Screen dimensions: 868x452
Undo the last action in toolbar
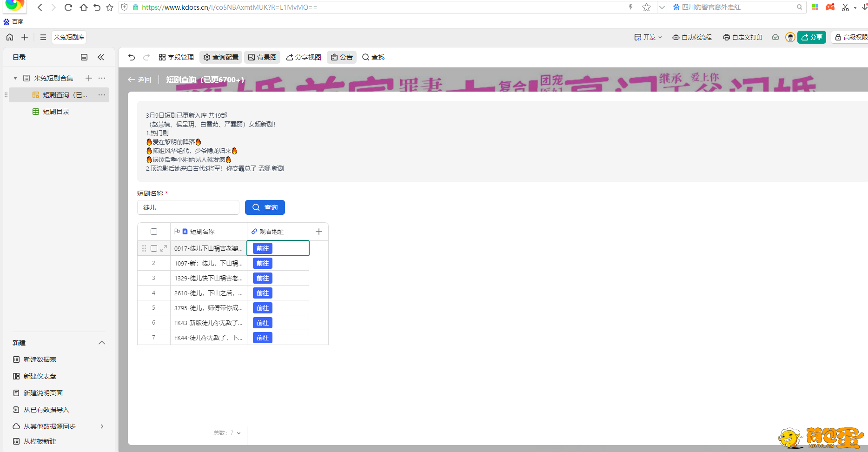132,57
